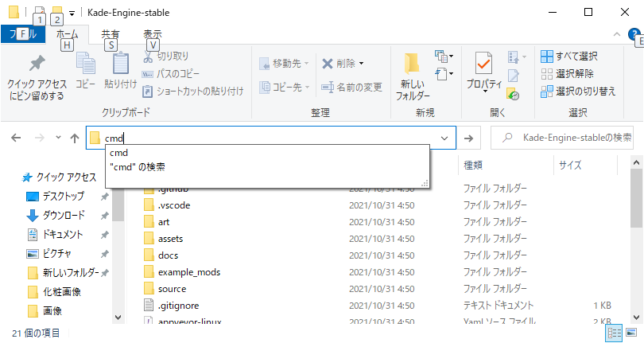The width and height of the screenshot is (644, 343).
Task: Go Up one folder level
Action: click(75, 138)
